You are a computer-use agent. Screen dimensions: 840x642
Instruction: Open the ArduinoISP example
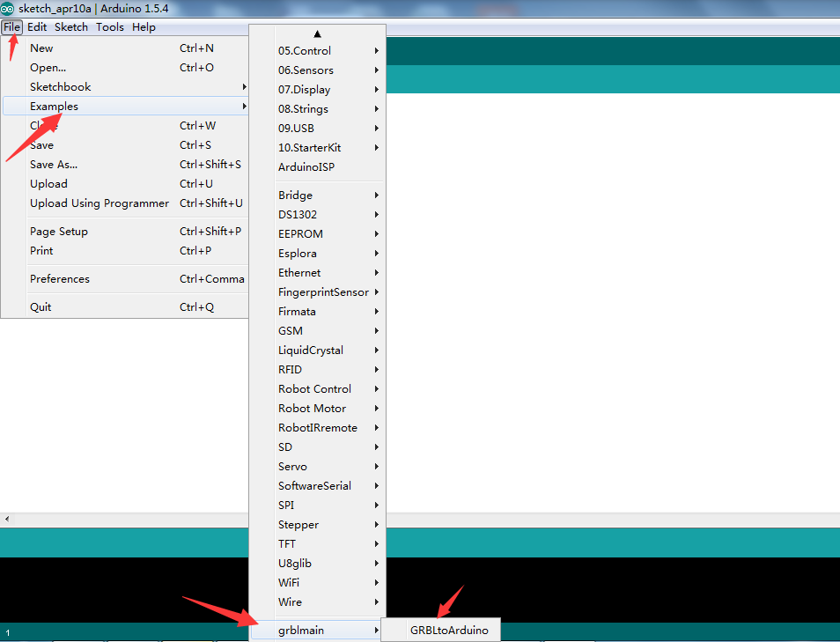click(x=318, y=166)
